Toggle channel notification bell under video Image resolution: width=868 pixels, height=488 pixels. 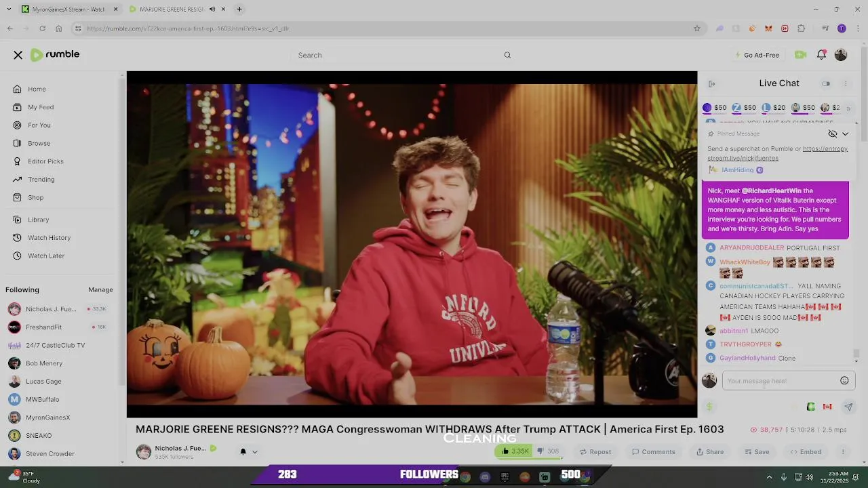click(x=243, y=451)
